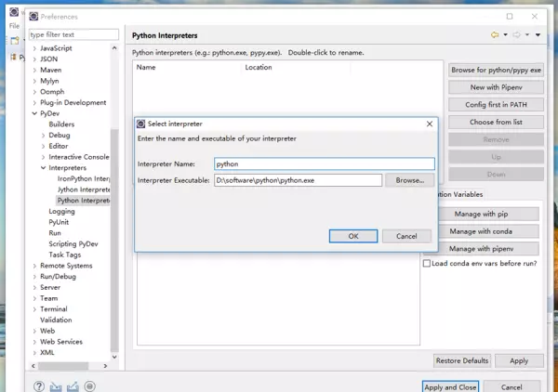This screenshot has width=558, height=392.
Task: Click the Interpreter Executable path field
Action: [298, 180]
